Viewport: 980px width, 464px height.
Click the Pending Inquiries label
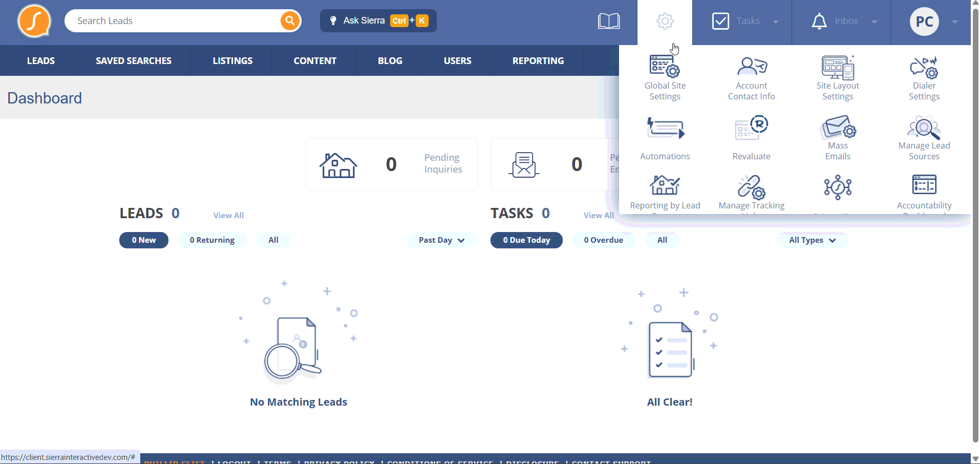[x=443, y=163]
